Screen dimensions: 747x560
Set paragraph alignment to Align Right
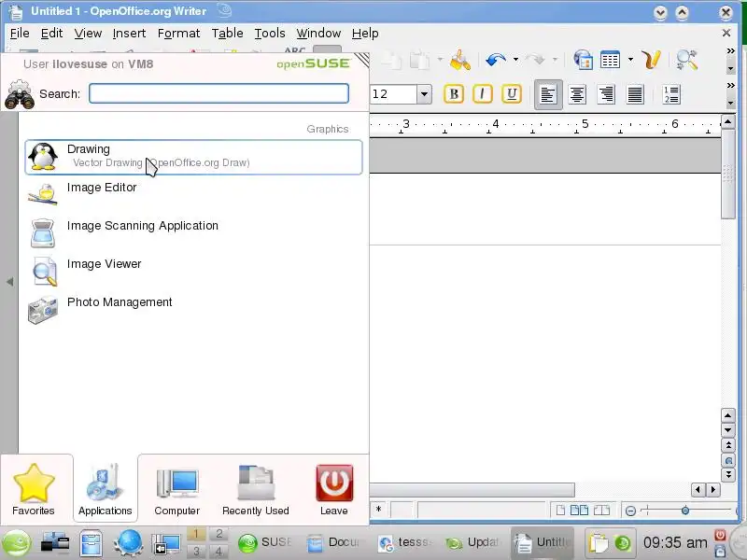(x=606, y=94)
